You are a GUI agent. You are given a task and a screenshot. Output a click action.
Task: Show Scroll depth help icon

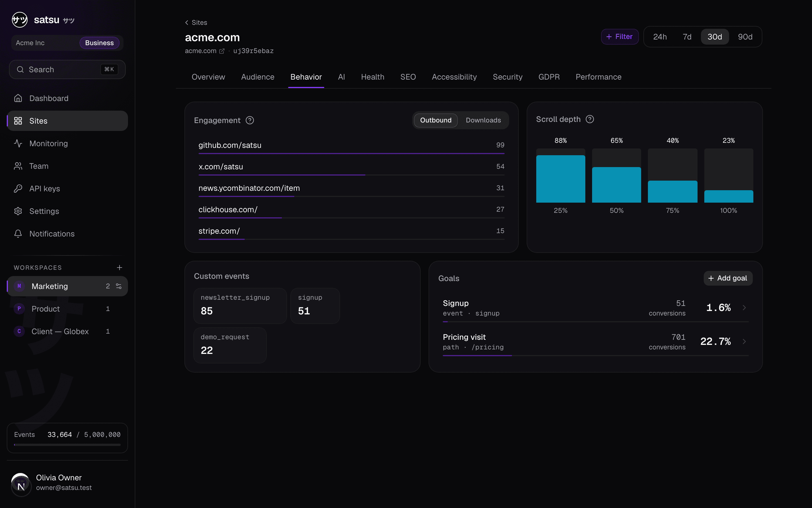tap(590, 119)
